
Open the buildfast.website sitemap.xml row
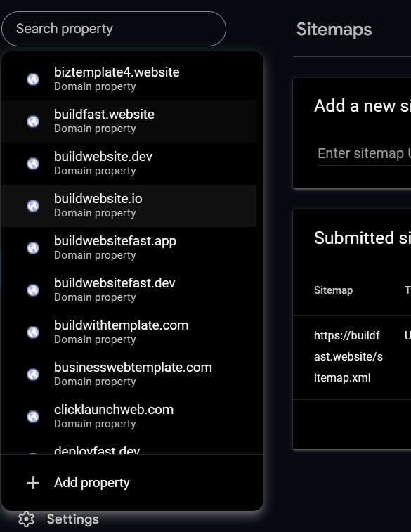click(x=352, y=357)
